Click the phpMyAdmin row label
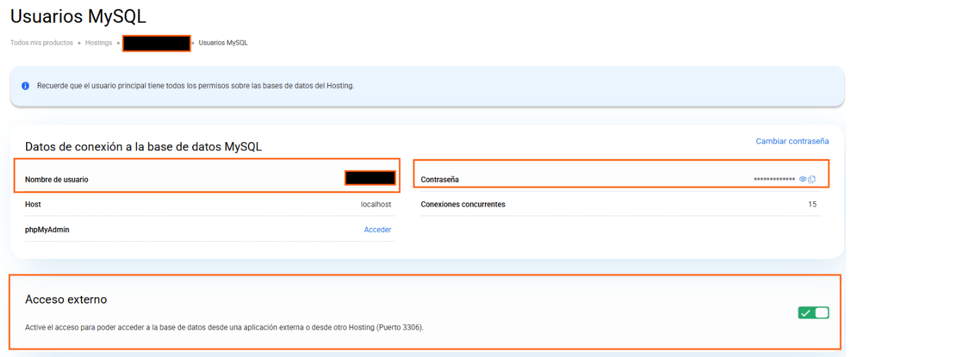Viewport: 980px width, 357px height. click(x=47, y=230)
